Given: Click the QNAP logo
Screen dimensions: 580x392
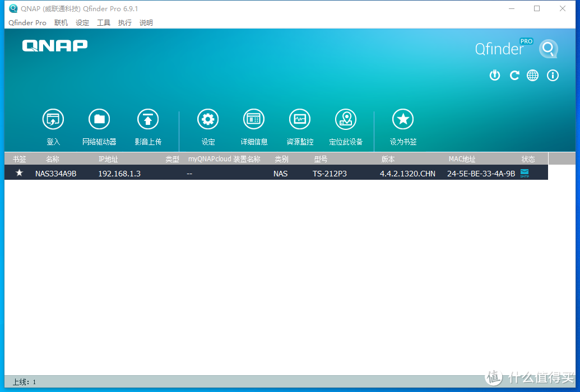Looking at the screenshot, I should click(x=55, y=45).
